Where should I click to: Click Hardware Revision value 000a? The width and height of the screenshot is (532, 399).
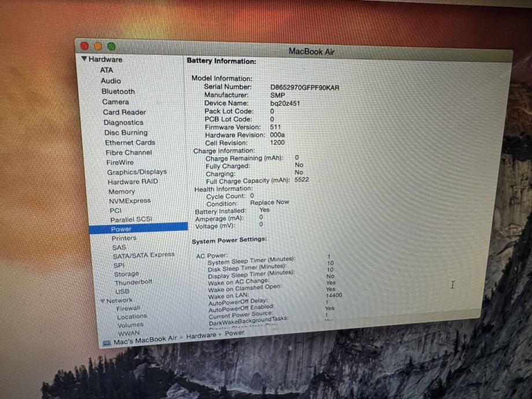pos(277,135)
